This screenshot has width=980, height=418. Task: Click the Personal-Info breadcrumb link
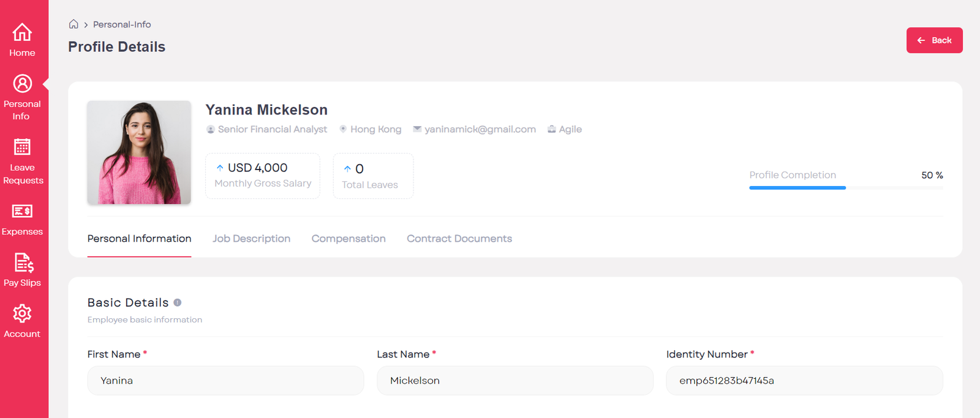coord(122,24)
